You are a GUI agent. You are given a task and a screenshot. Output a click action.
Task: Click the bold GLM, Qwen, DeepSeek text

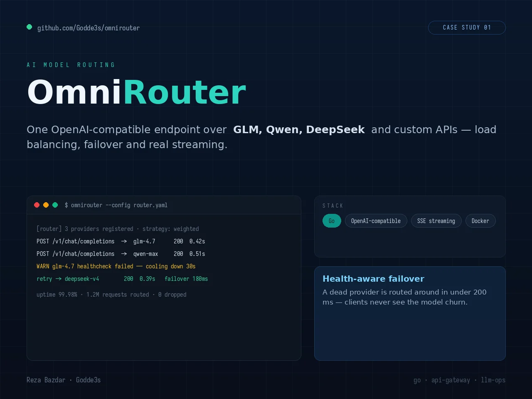pyautogui.click(x=299, y=130)
